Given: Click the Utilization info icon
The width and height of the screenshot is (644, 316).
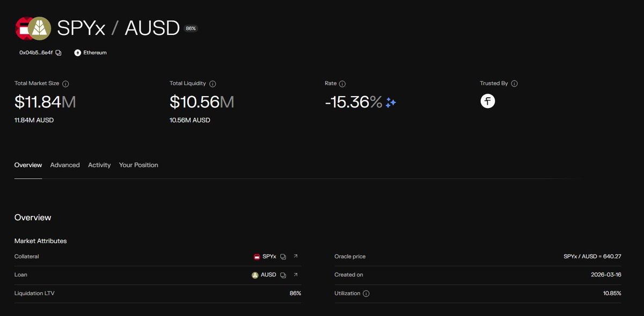Looking at the screenshot, I should (366, 294).
